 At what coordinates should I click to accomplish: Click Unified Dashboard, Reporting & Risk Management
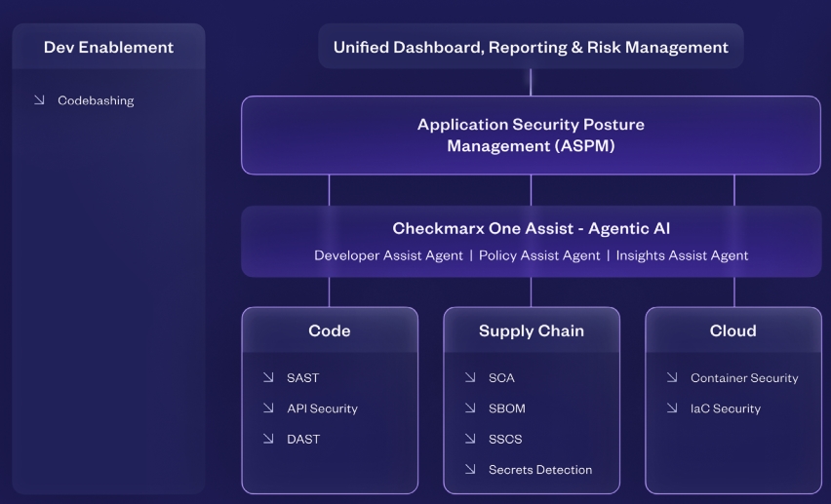531,47
